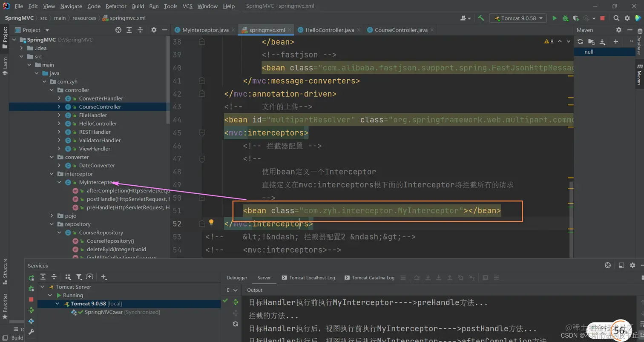Click the filter icon in Services toolbar

click(79, 277)
